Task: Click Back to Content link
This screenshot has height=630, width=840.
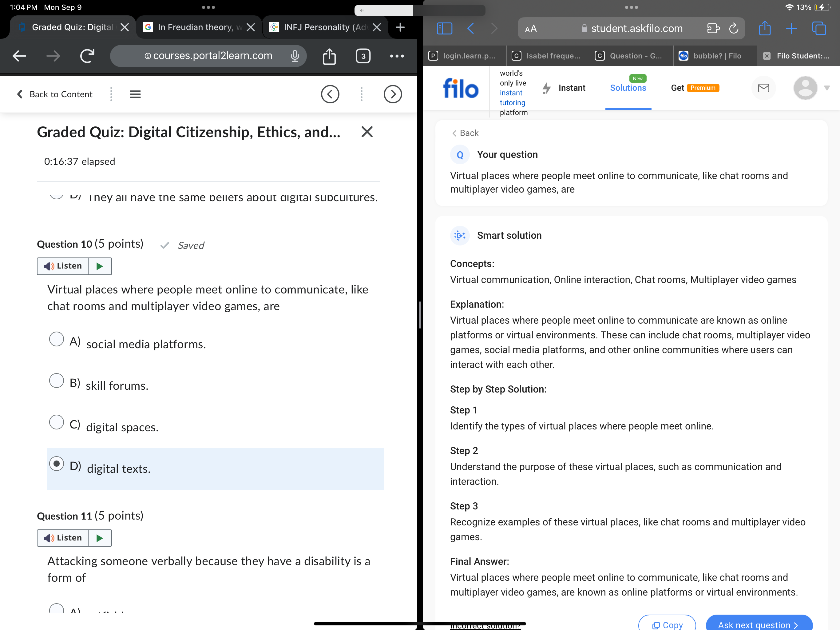Action: pyautogui.click(x=55, y=94)
